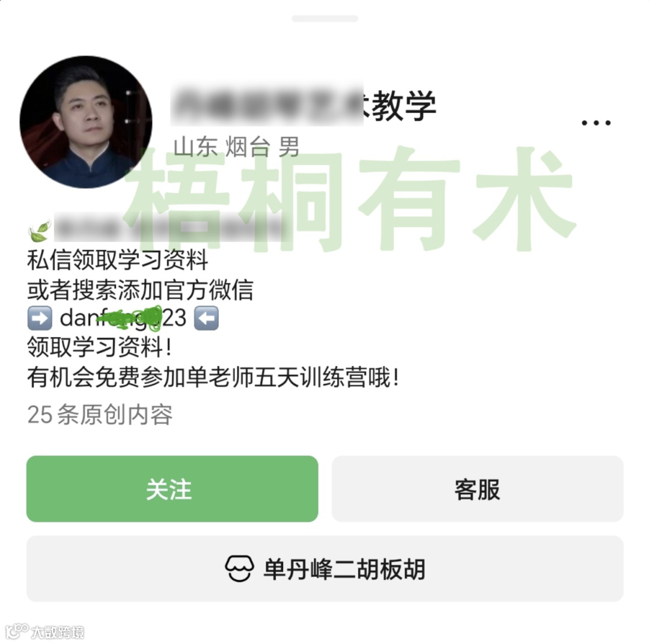Viewport: 649px width, 644px height.
Task: Click the 山东 烟台 男 location text
Action: [236, 147]
